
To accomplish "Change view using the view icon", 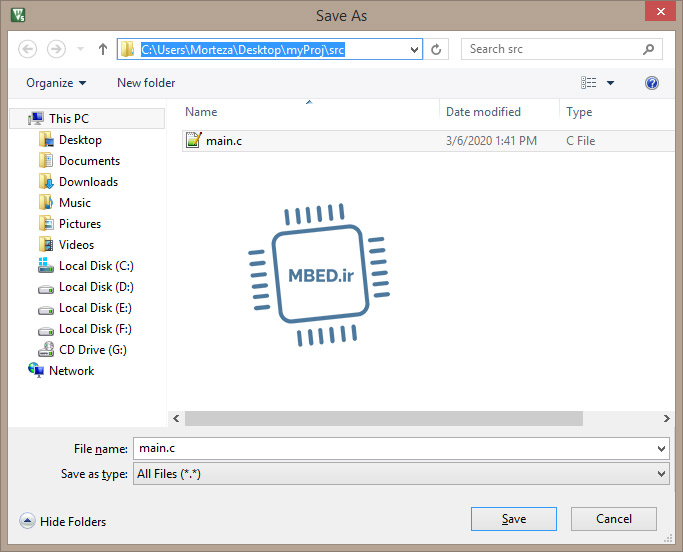I will (588, 82).
